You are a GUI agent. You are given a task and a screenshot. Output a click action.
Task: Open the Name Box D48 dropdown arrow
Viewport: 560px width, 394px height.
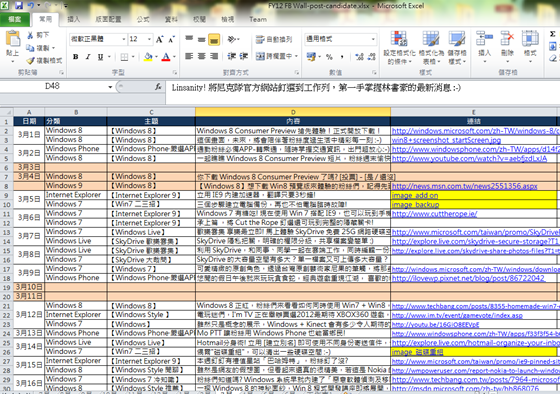[110, 87]
